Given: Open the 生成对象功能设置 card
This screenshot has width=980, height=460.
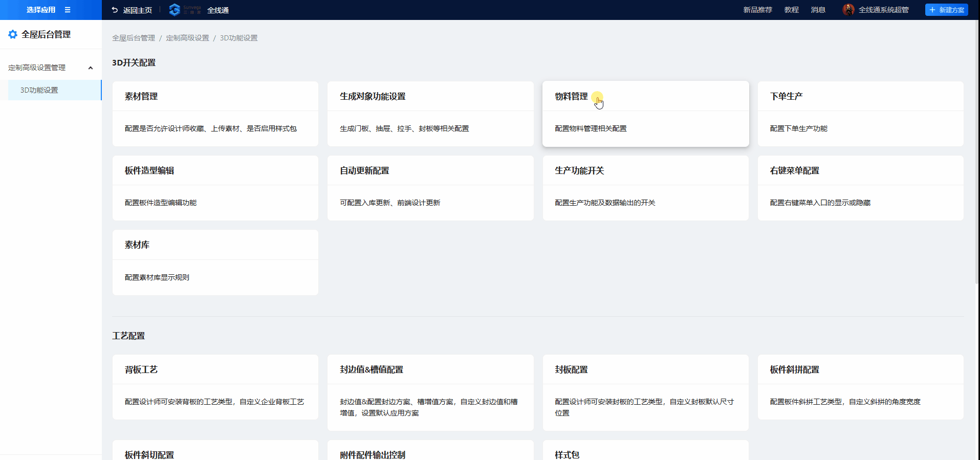Looking at the screenshot, I should point(430,114).
